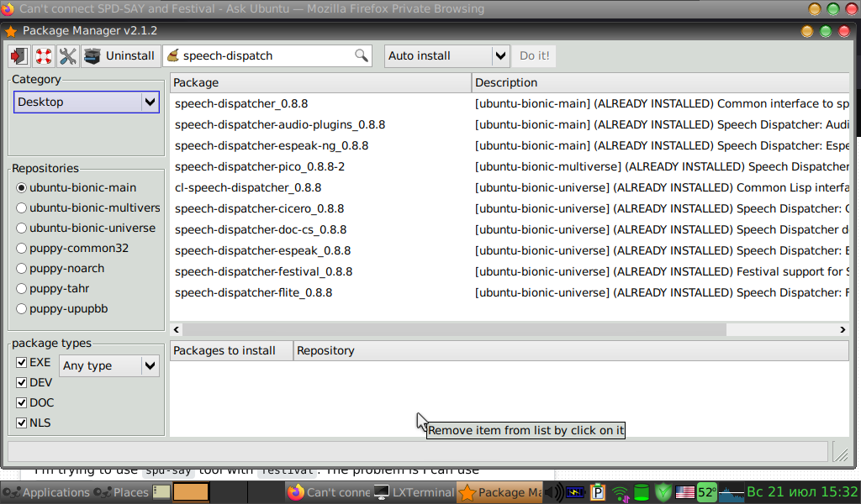Toggle the NLS package type checkbox
The height and width of the screenshot is (504, 861).
pyautogui.click(x=21, y=423)
